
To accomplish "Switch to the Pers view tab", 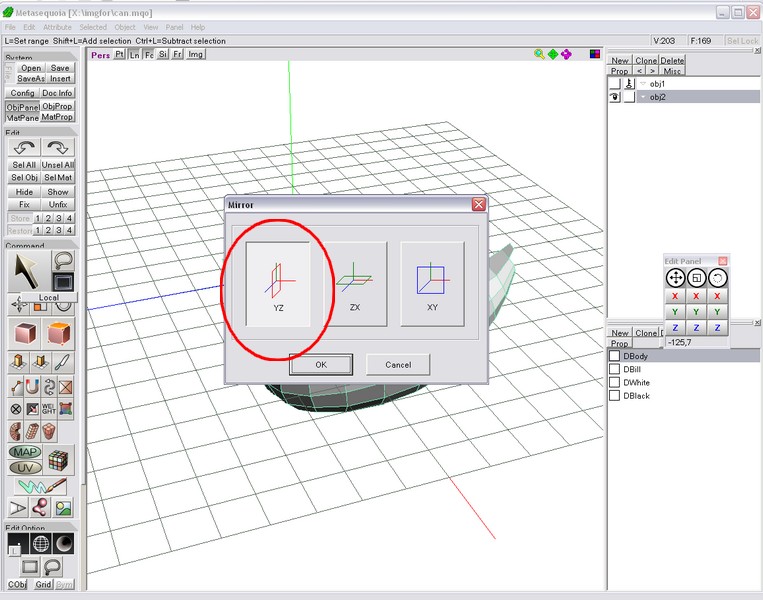I will tap(100, 55).
